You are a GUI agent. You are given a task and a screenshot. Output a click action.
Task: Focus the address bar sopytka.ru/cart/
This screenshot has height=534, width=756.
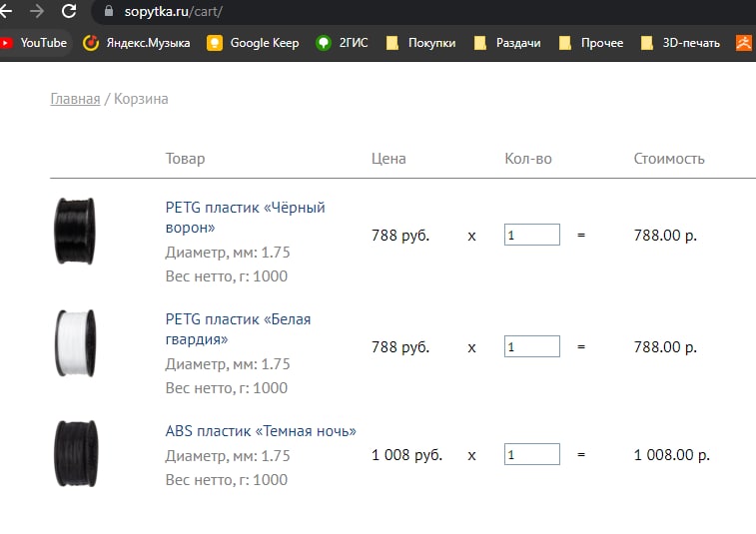click(173, 12)
